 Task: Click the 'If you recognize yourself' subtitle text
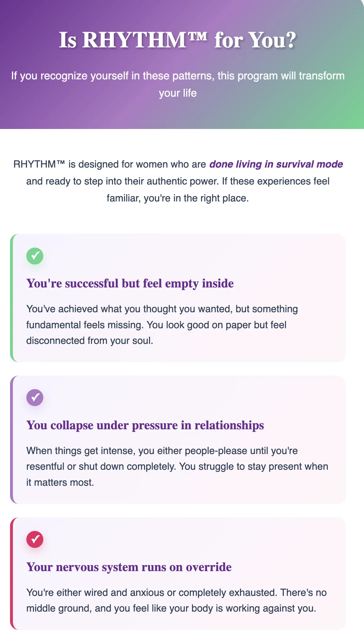point(178,84)
